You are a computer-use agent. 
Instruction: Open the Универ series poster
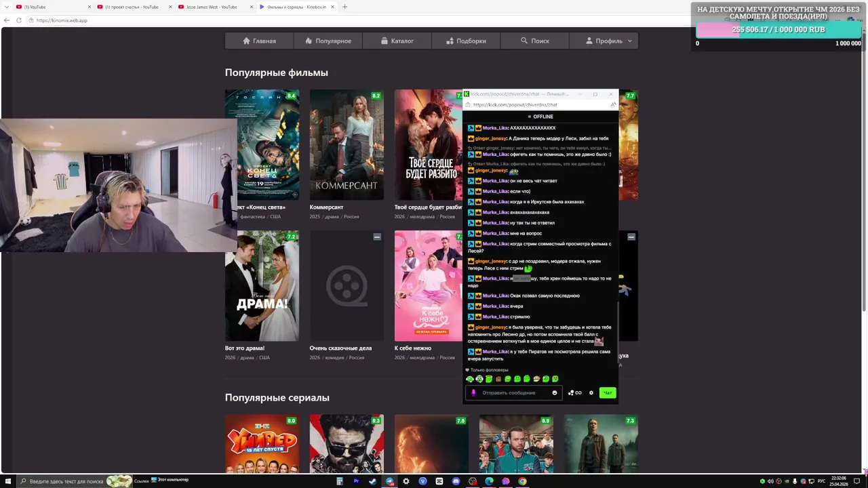262,444
